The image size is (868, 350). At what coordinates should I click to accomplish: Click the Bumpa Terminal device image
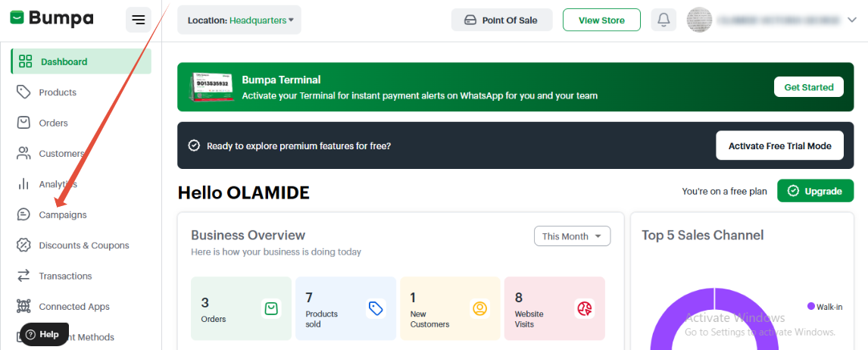tap(211, 87)
